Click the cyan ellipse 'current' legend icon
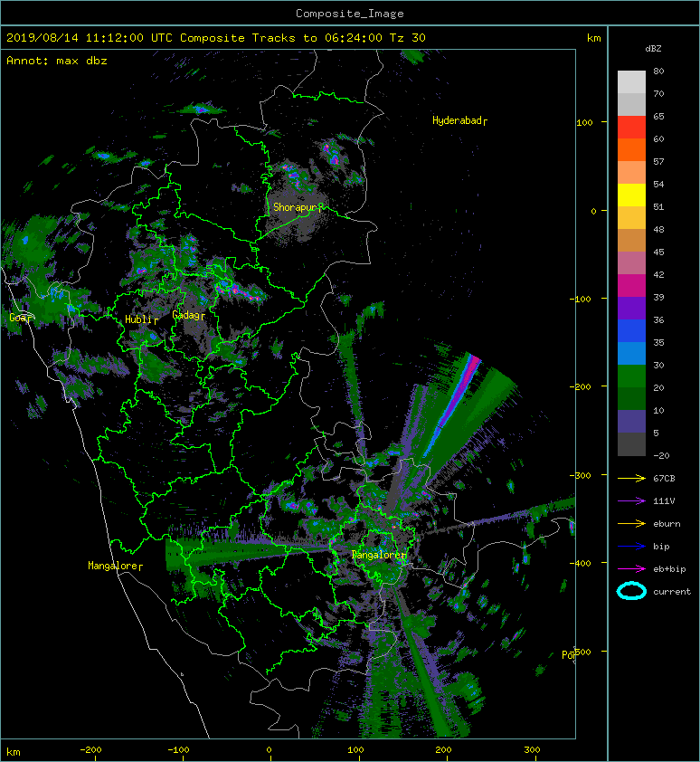 click(631, 591)
